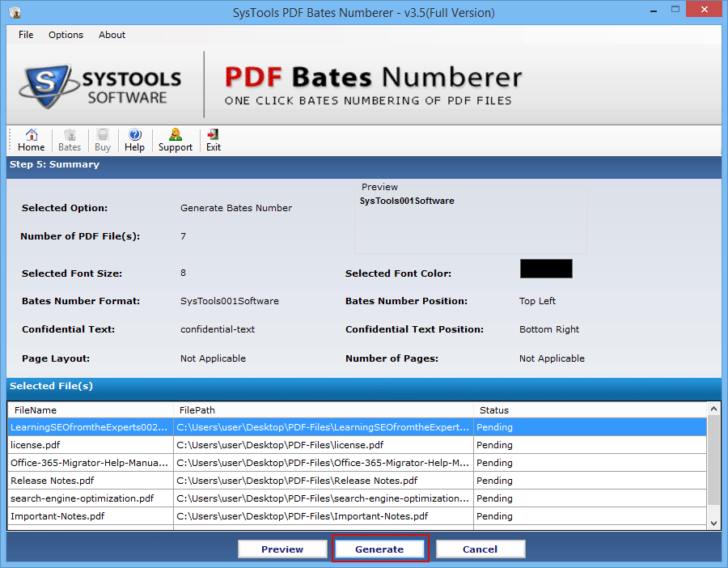Open Support from the toolbar
This screenshot has height=568, width=728.
(175, 140)
